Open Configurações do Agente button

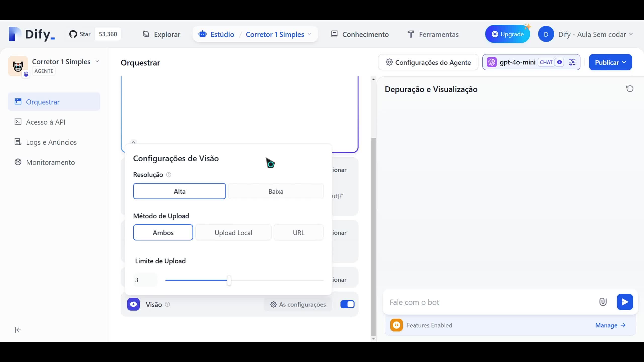(428, 62)
